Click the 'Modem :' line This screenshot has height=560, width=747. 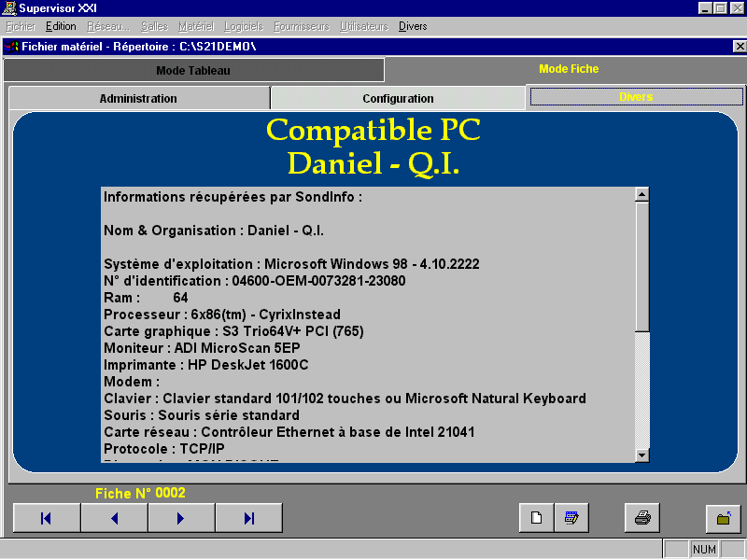click(132, 382)
